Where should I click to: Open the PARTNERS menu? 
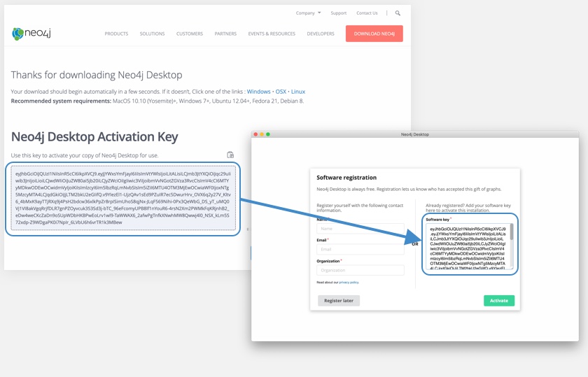[225, 34]
